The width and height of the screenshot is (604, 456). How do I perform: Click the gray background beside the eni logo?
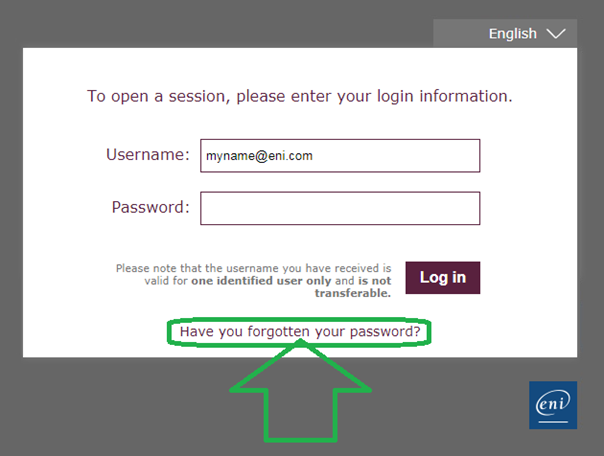tap(462, 404)
